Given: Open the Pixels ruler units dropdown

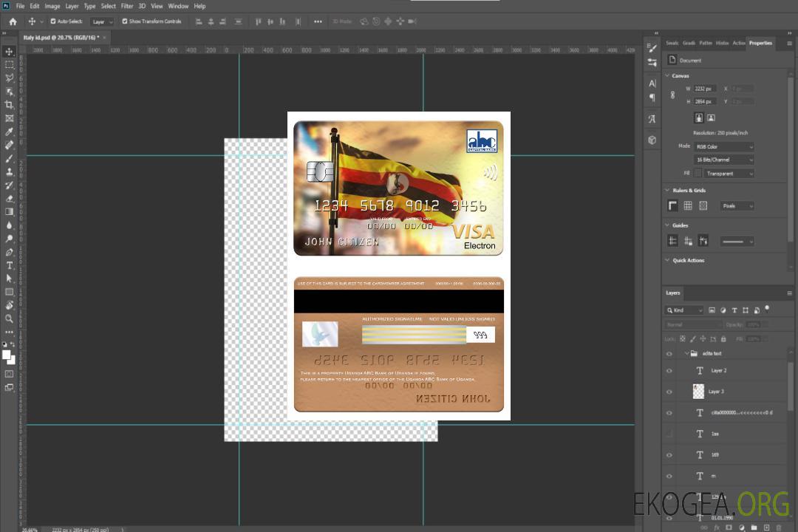Looking at the screenshot, I should pyautogui.click(x=737, y=205).
